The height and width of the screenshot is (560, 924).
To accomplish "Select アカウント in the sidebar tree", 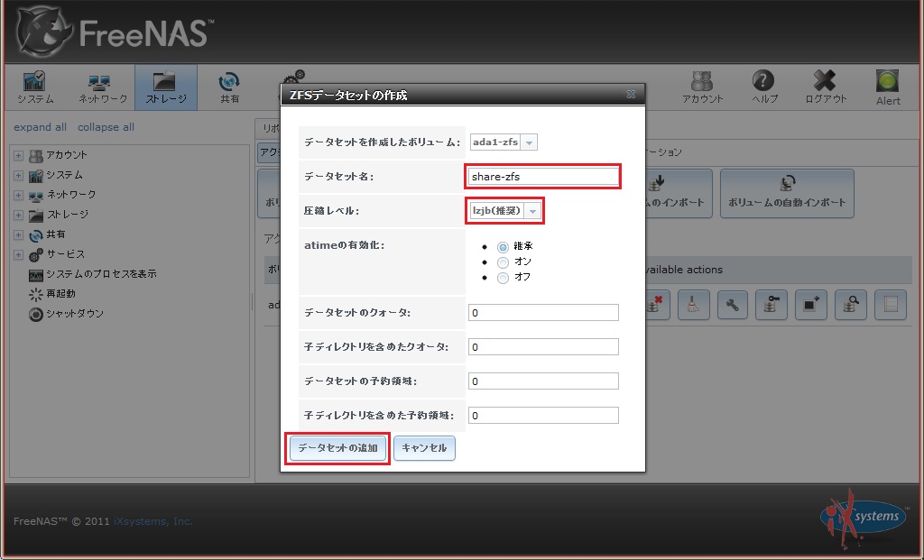I will point(67,155).
